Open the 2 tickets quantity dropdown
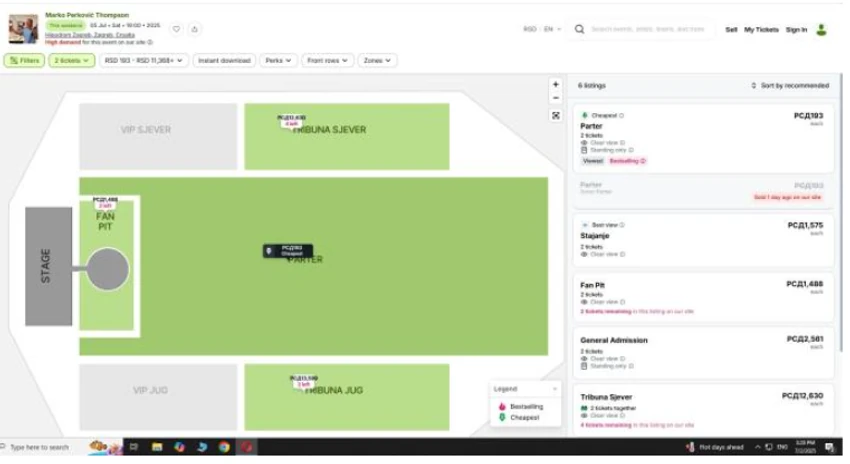 72,61
